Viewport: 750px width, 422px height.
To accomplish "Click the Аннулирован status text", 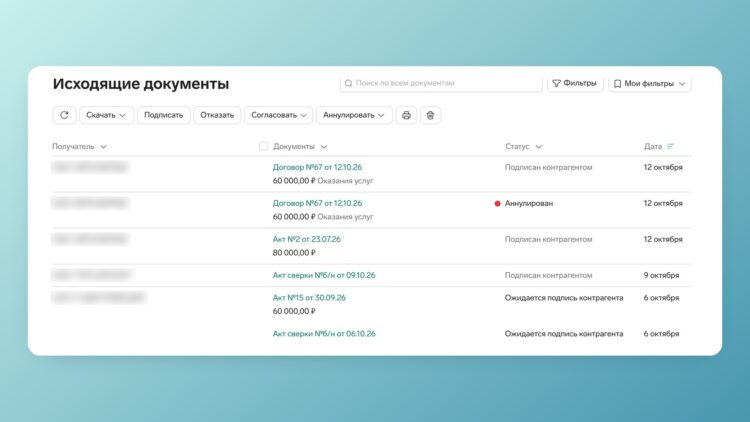I will click(x=529, y=203).
